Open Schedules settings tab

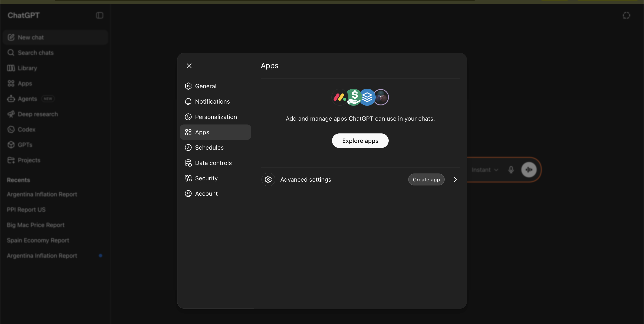[215, 147]
